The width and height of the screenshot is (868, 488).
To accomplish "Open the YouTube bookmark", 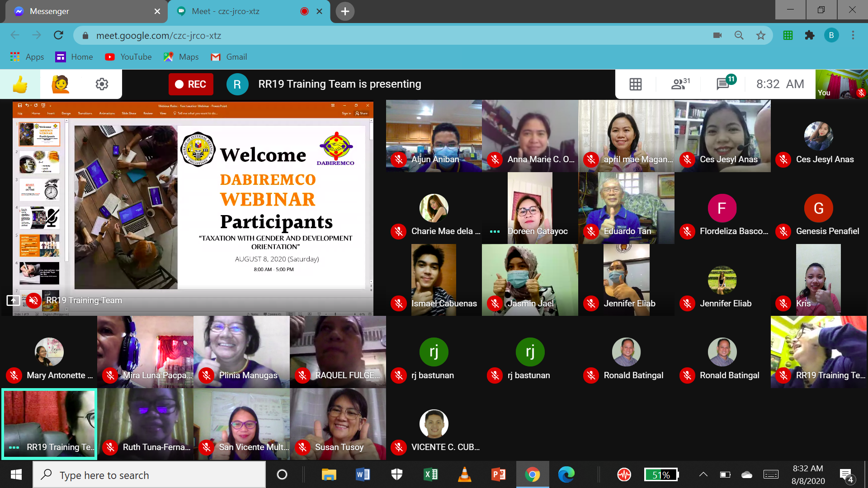I will (128, 57).
